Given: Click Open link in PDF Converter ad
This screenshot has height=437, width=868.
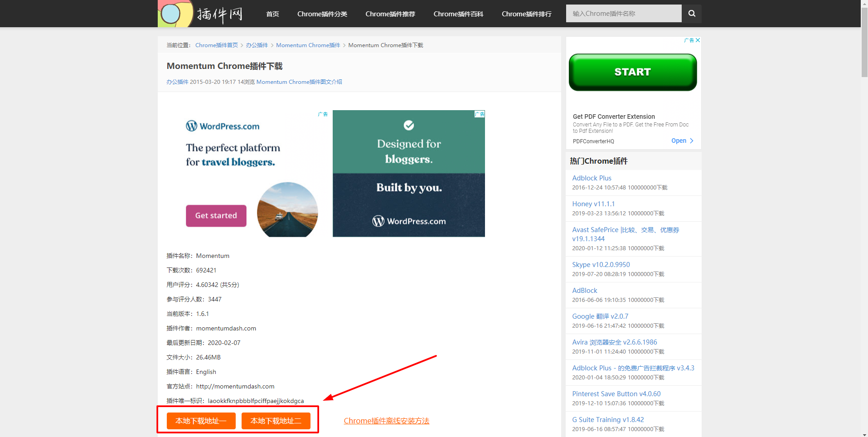Looking at the screenshot, I should click(679, 141).
